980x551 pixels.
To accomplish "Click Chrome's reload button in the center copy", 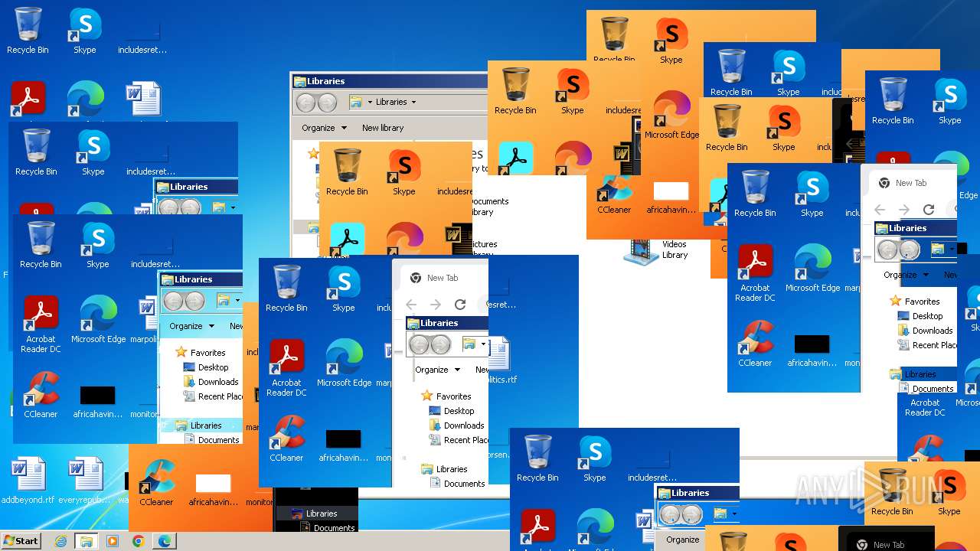I will (460, 305).
